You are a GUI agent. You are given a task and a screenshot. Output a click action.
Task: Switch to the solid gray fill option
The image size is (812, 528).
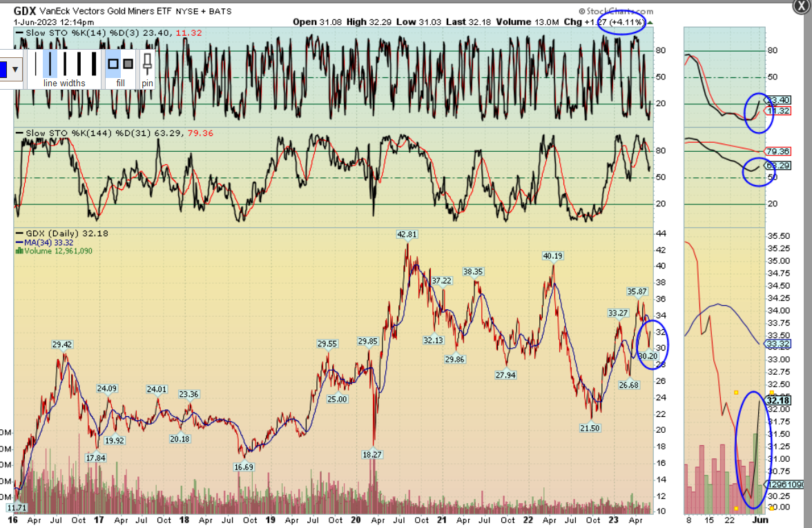tap(128, 64)
